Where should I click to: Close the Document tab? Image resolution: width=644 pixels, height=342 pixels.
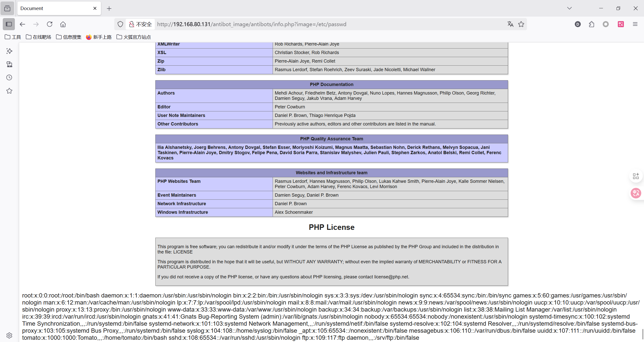point(95,8)
